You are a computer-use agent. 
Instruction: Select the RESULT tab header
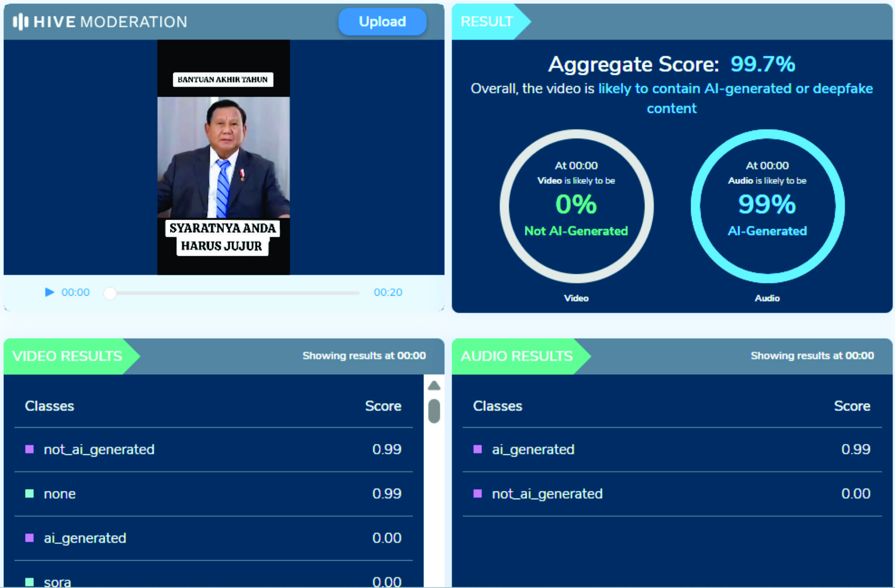487,22
